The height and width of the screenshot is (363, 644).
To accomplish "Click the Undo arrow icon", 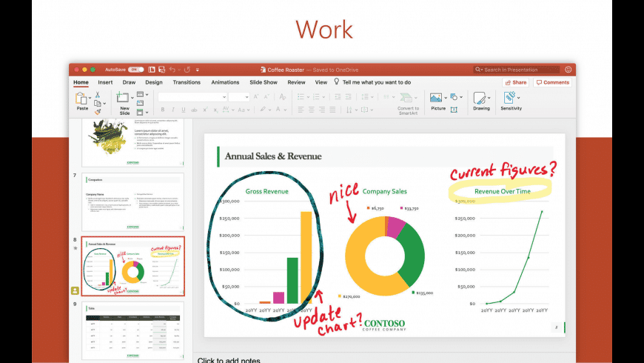I will coord(172,70).
